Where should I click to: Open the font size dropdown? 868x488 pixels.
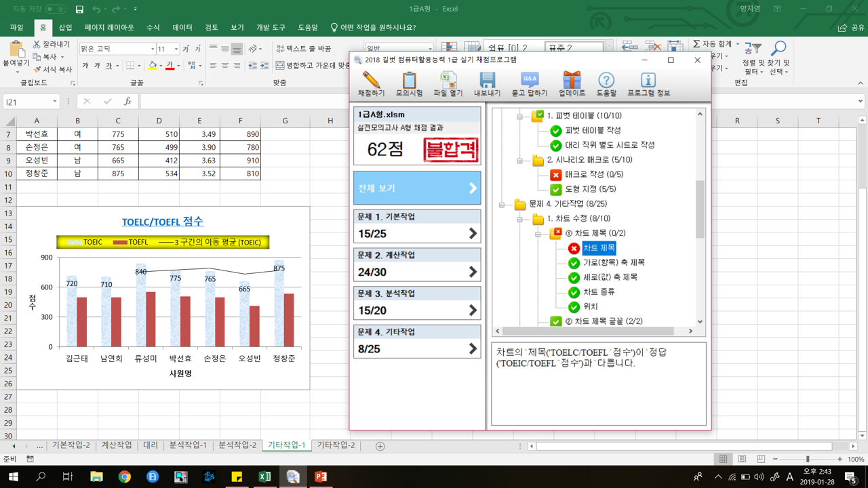tap(176, 49)
